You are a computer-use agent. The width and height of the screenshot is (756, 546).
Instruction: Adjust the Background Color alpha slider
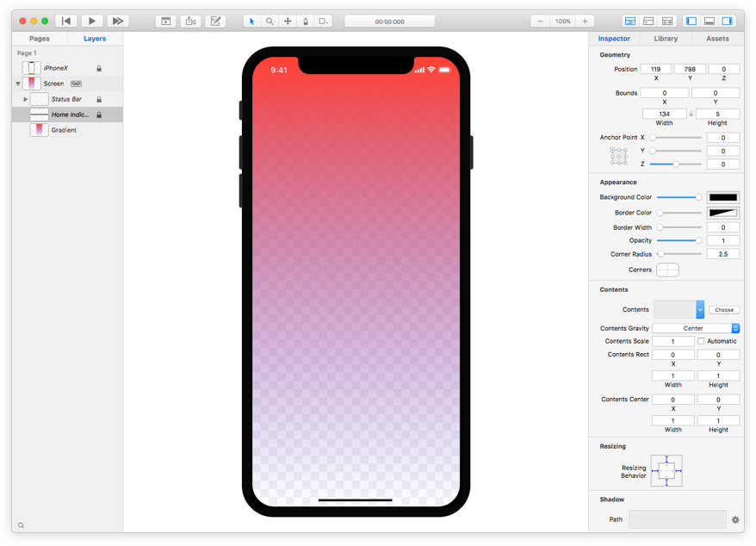679,197
